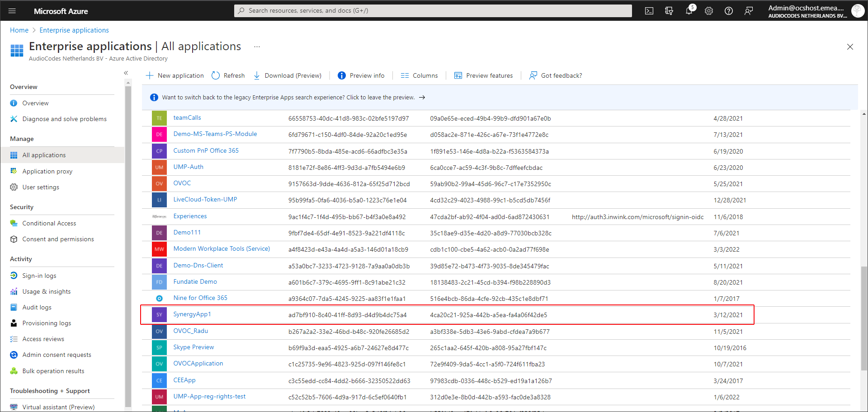Screen dimensions: 868x412
Task: Open the Azure portal hamburger menu
Action: pos(12,11)
